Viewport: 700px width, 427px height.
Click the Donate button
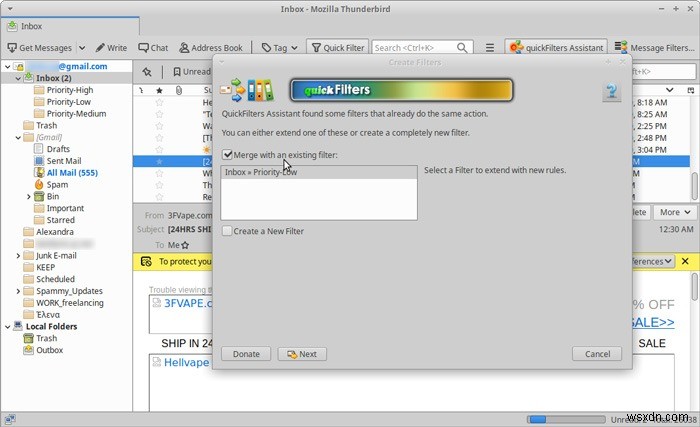point(246,354)
